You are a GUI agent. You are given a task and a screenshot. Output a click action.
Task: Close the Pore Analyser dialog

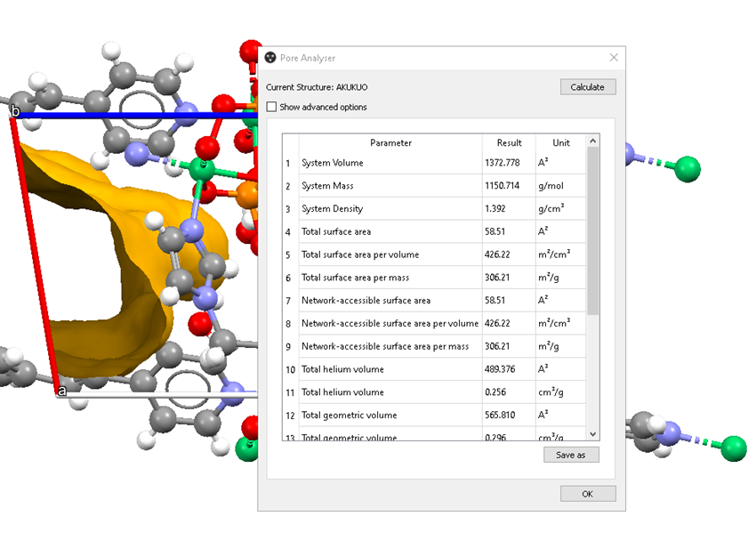613,58
